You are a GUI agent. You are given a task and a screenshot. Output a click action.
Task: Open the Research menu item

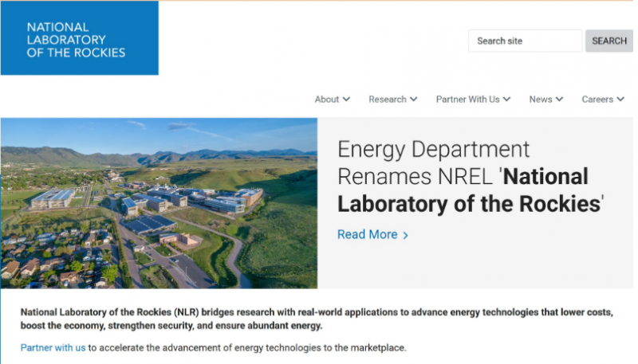[388, 100]
